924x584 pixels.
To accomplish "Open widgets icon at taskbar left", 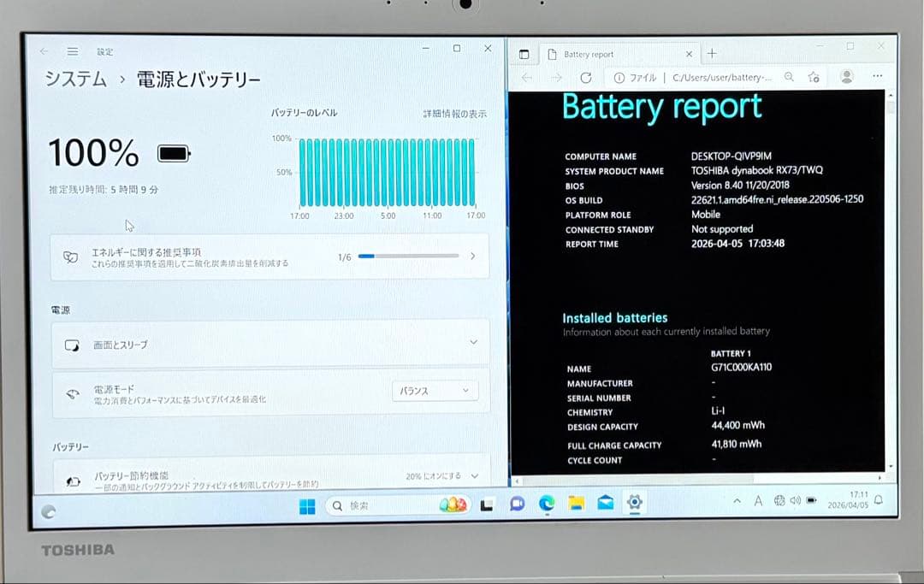I will [49, 511].
